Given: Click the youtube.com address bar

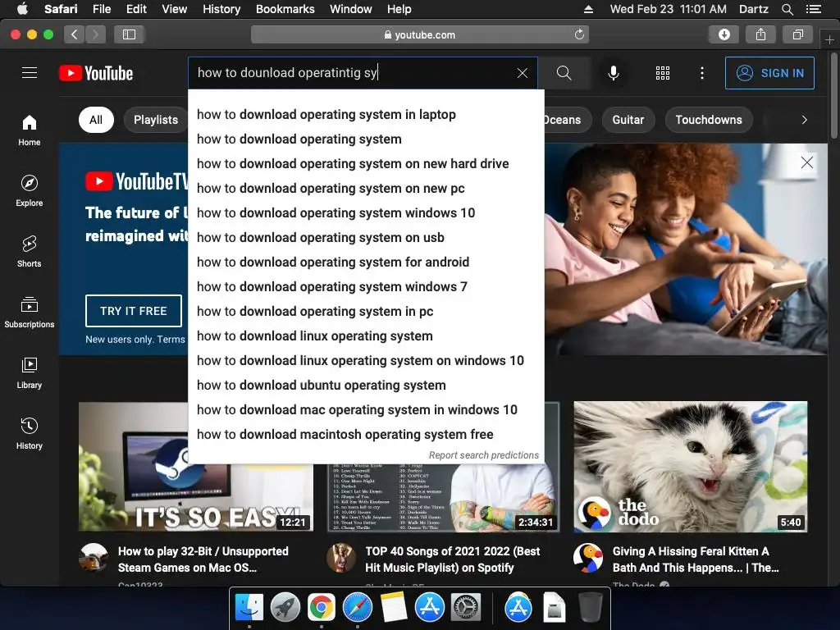Looking at the screenshot, I should pos(420,34).
